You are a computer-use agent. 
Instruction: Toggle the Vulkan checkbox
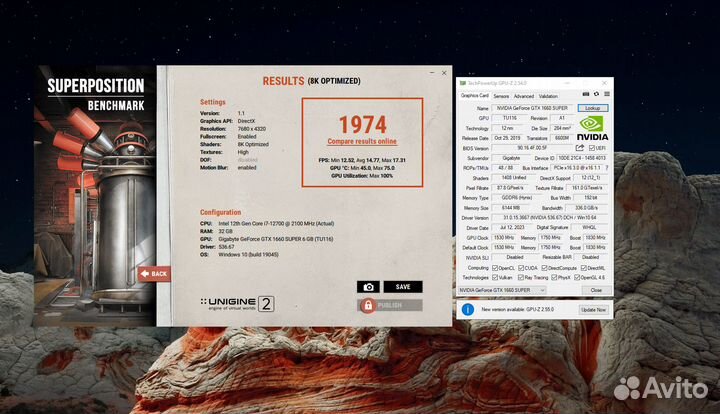pos(495,278)
